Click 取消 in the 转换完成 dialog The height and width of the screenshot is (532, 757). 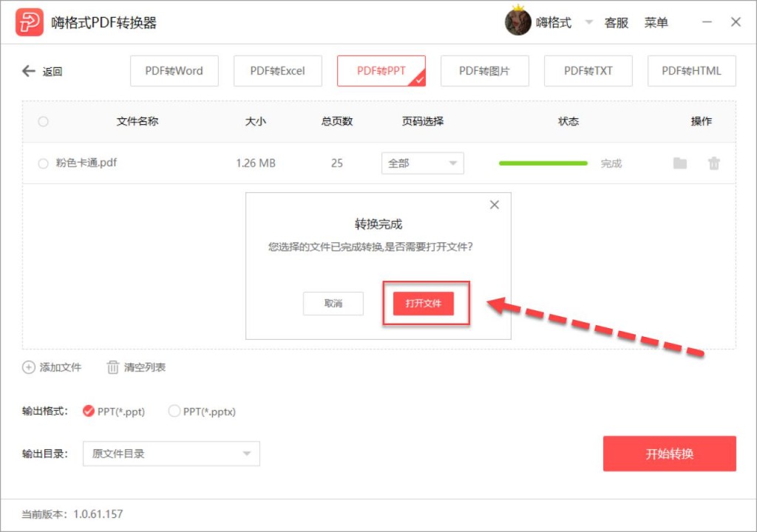click(333, 303)
